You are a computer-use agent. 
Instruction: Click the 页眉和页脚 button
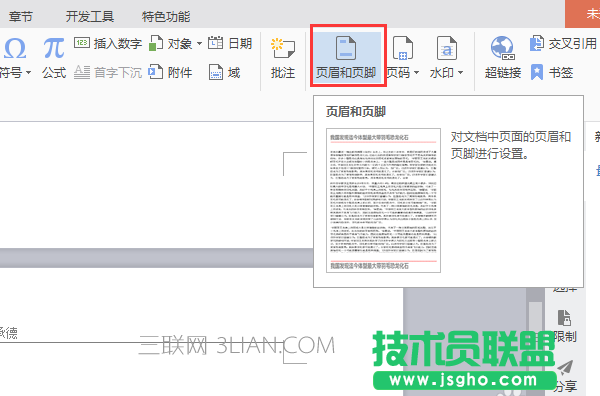(x=346, y=57)
